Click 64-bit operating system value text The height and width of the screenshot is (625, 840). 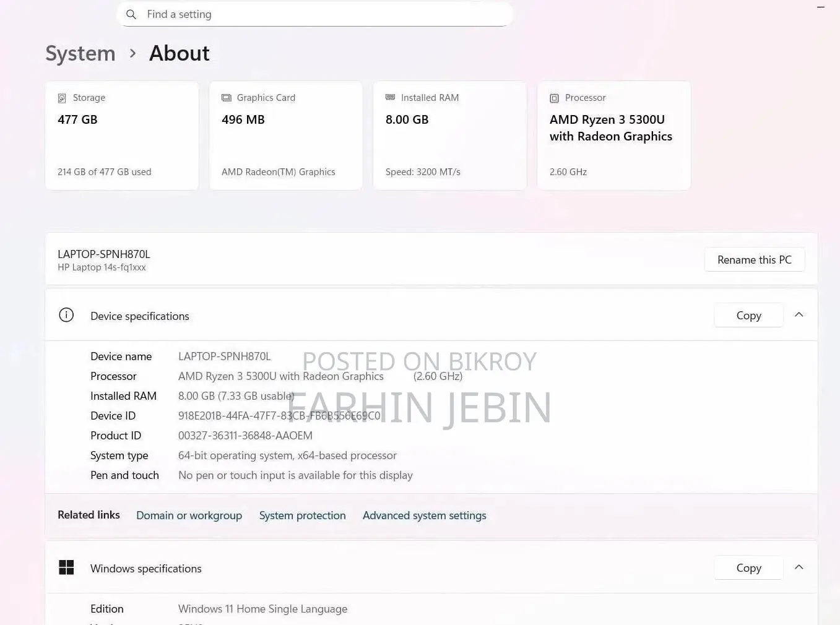point(287,455)
